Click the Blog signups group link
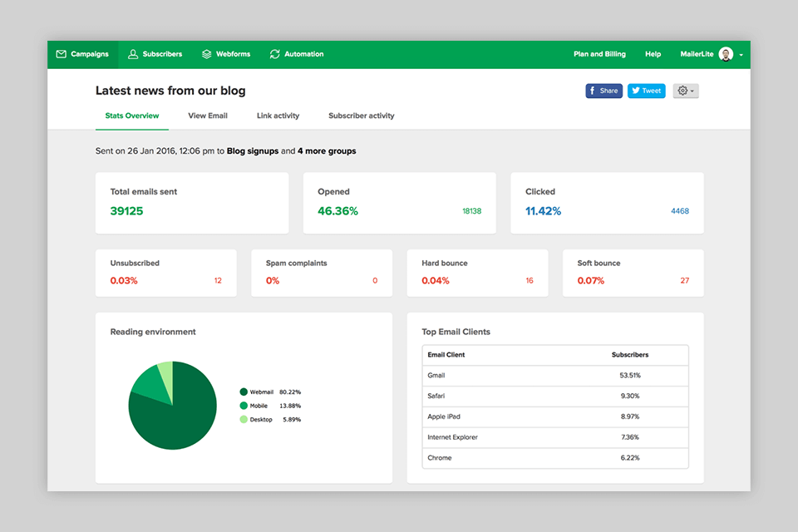The width and height of the screenshot is (798, 532). pyautogui.click(x=253, y=151)
